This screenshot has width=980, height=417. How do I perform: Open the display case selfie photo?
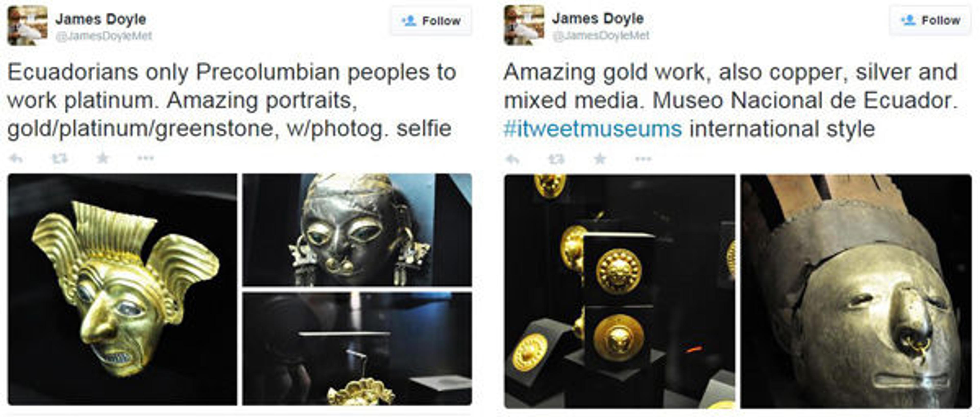[357, 349]
